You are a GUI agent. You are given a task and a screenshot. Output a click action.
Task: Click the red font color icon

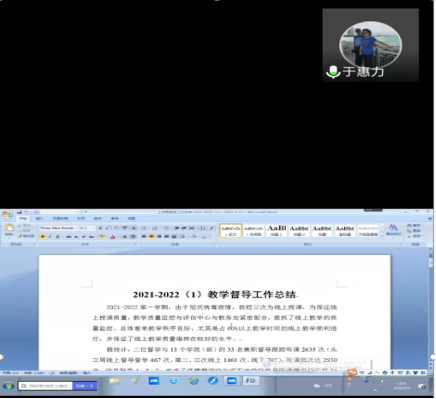[113, 237]
